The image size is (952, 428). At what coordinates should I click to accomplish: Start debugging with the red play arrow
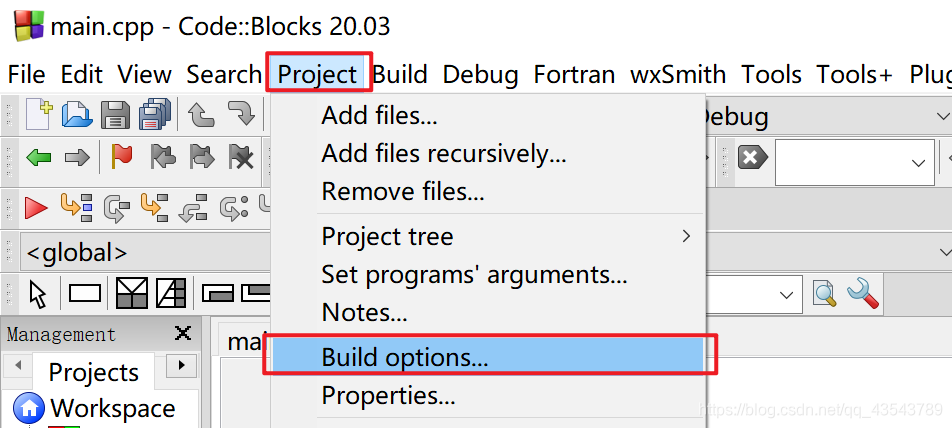(x=36, y=208)
